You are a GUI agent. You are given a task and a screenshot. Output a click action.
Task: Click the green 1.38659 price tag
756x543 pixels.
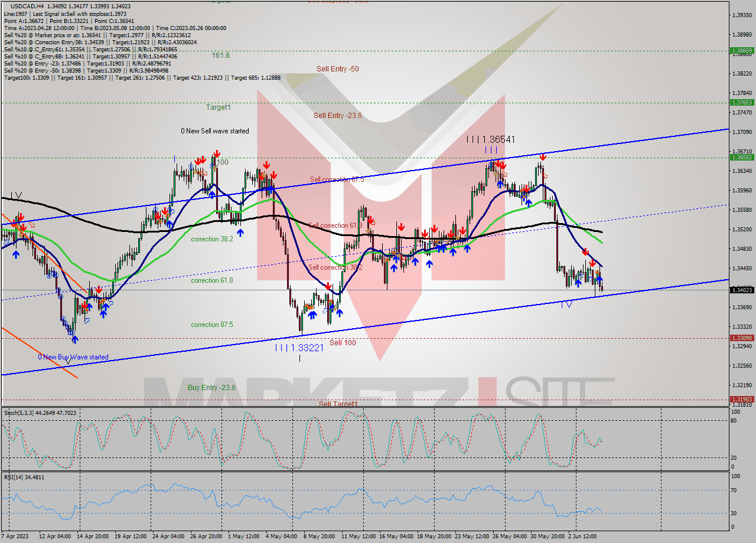click(x=742, y=51)
